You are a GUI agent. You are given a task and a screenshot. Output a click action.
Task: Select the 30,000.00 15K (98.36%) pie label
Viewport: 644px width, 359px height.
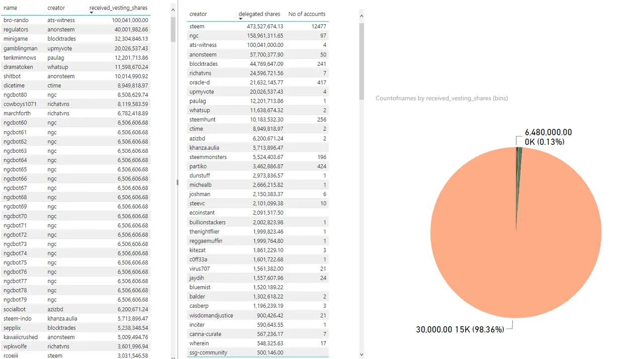(459, 329)
